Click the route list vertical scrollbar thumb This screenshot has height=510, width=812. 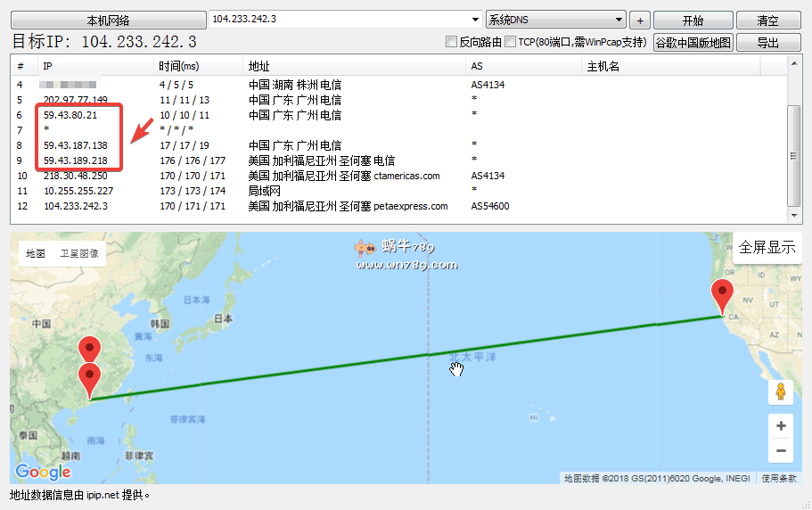pos(793,155)
